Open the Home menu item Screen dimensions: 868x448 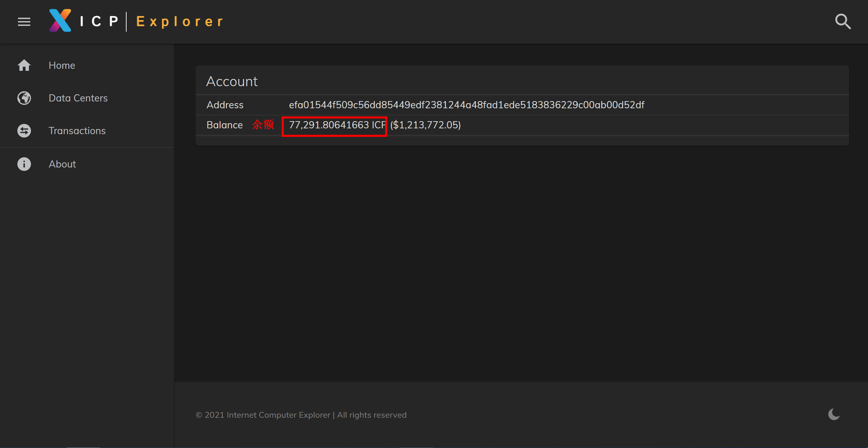[x=62, y=65]
